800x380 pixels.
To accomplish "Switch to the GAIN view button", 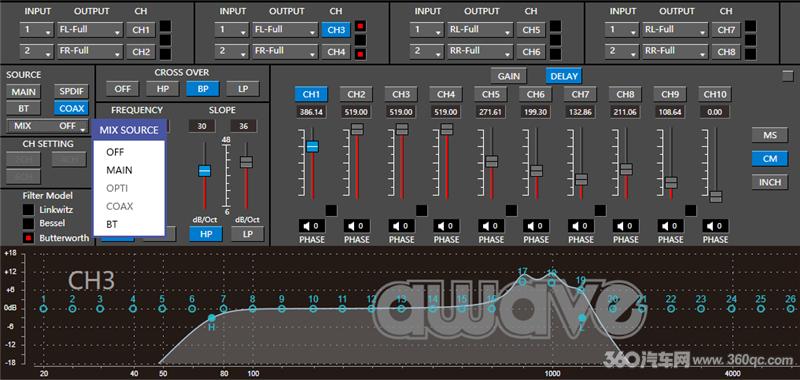I will pos(509,77).
